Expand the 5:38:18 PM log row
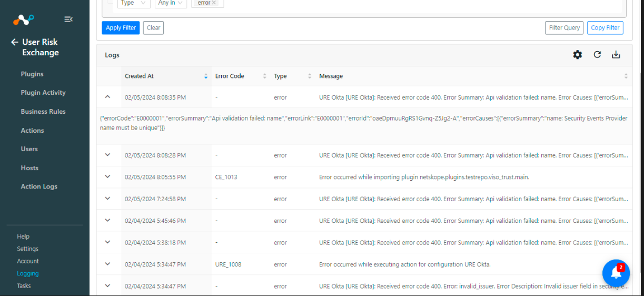Viewport: 644px width, 296px height. [107, 242]
